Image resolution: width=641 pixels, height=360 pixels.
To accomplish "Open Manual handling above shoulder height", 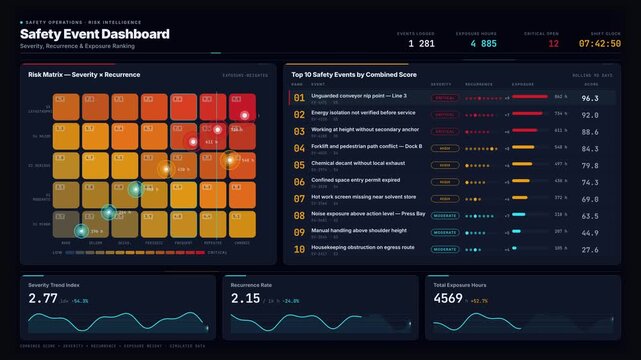I will pyautogui.click(x=452, y=233).
